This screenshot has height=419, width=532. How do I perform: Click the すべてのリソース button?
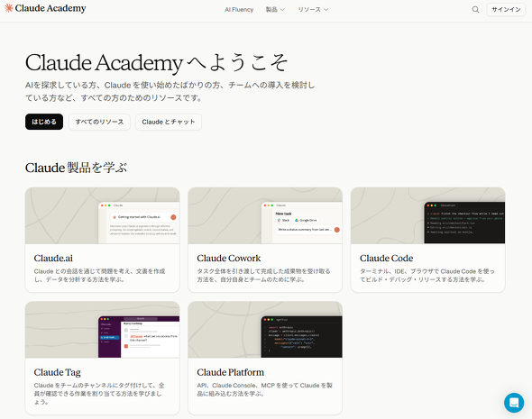coord(99,122)
